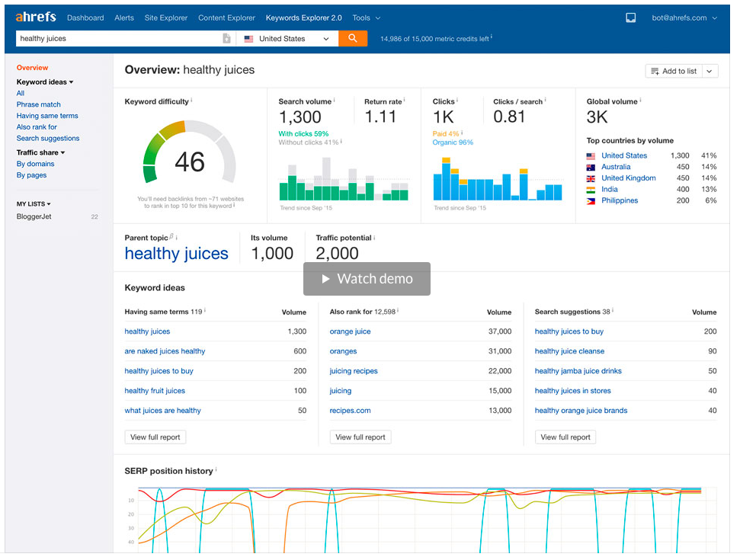Click the United Kingdom flag icon

point(591,178)
